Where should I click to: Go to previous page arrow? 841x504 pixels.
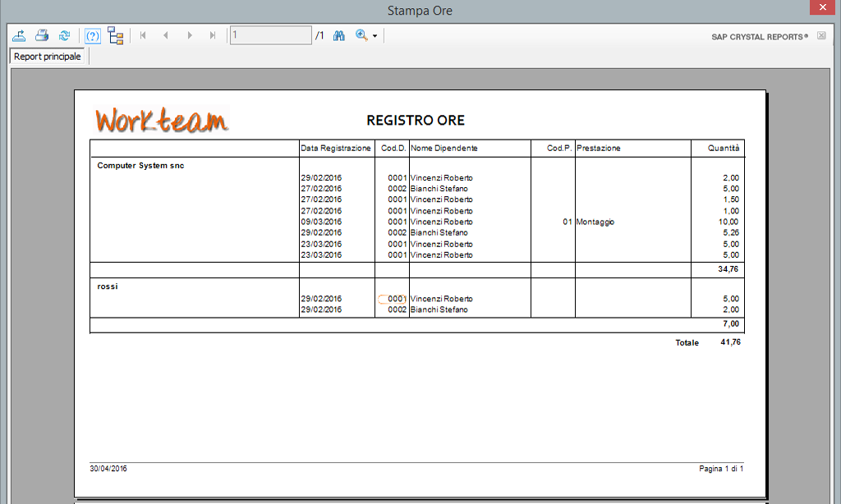[x=166, y=35]
